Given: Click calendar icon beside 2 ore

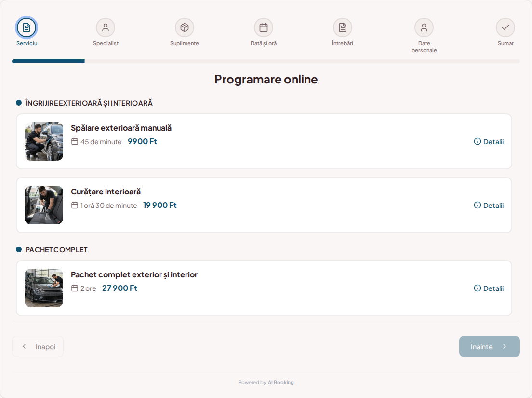Looking at the screenshot, I should (75, 288).
